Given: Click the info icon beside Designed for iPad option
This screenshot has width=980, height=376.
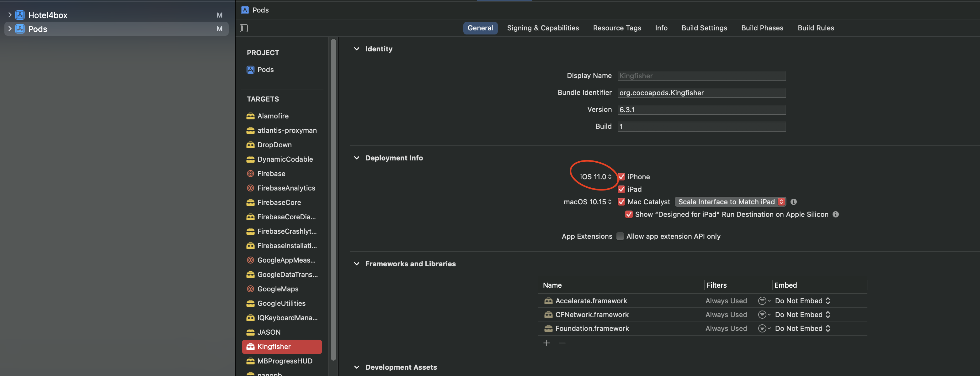Looking at the screenshot, I should tap(836, 215).
